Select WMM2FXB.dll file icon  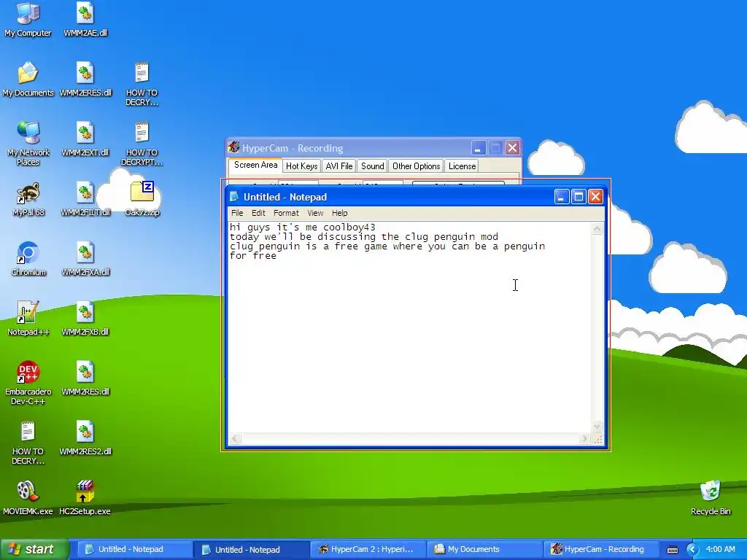(85, 319)
